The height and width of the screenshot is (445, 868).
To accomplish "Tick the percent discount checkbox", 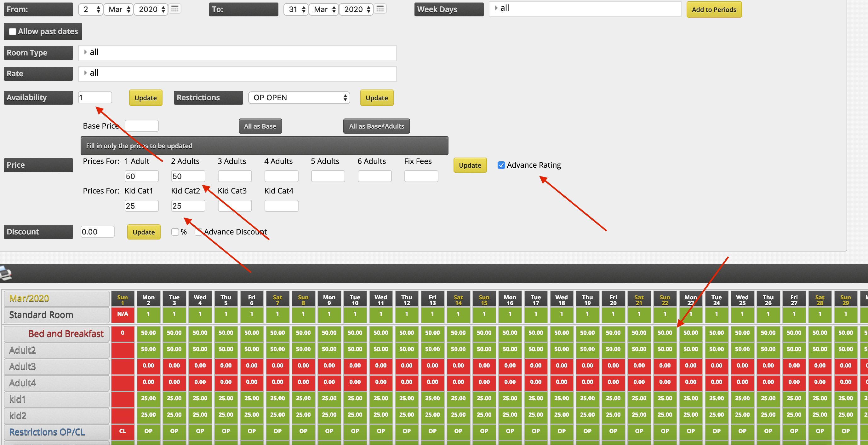I will click(175, 232).
